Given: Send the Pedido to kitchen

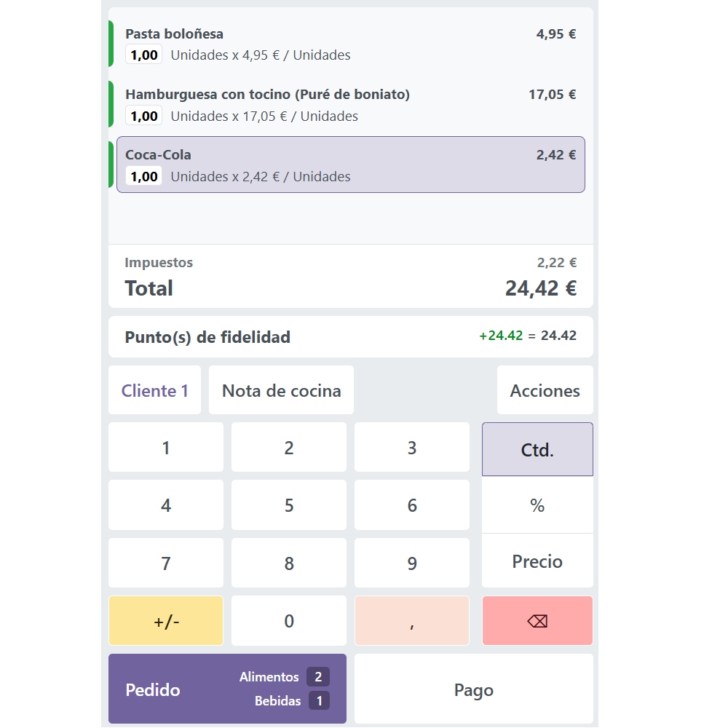Looking at the screenshot, I should 227,689.
